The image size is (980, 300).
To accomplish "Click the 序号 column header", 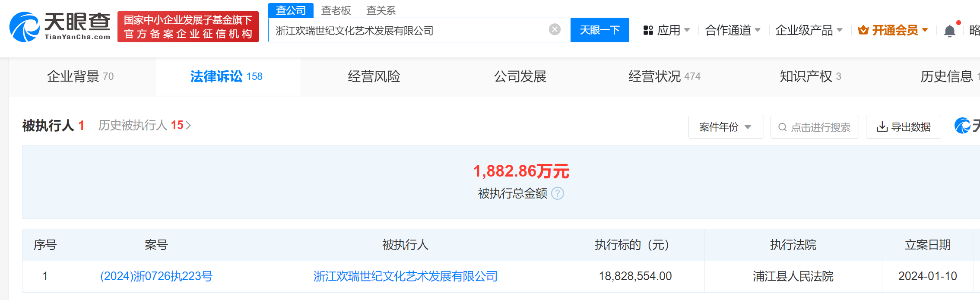I will pyautogui.click(x=45, y=245).
